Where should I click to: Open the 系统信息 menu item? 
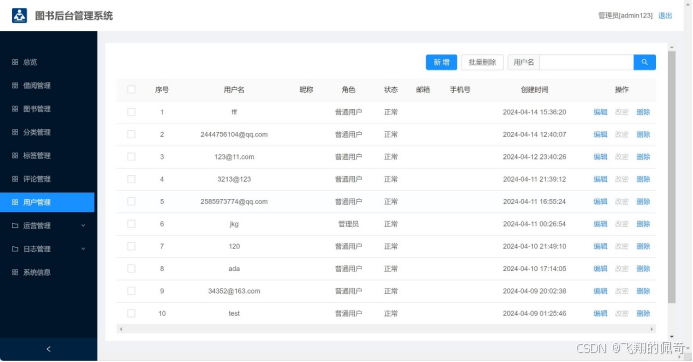pos(47,272)
